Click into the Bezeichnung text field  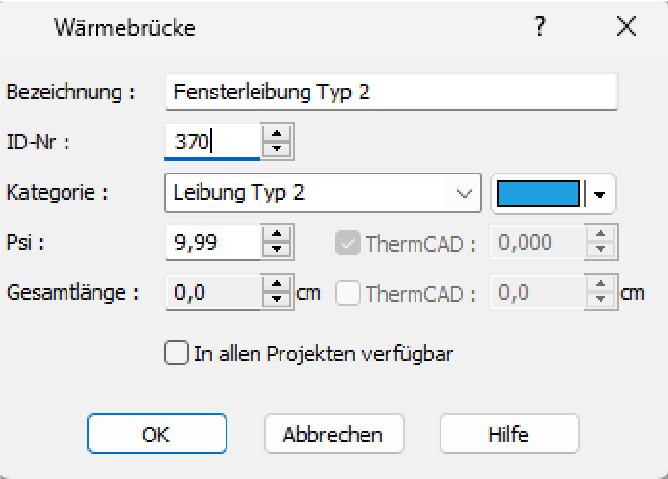[x=390, y=92]
